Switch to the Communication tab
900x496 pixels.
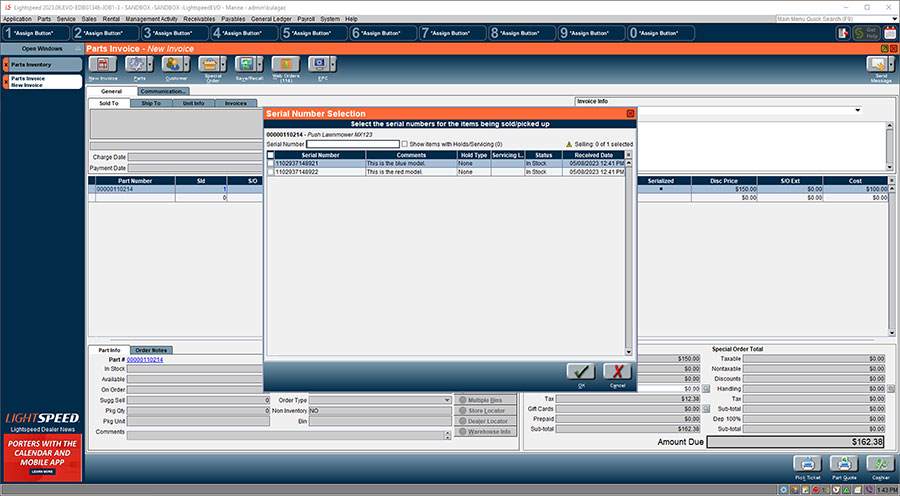point(163,91)
